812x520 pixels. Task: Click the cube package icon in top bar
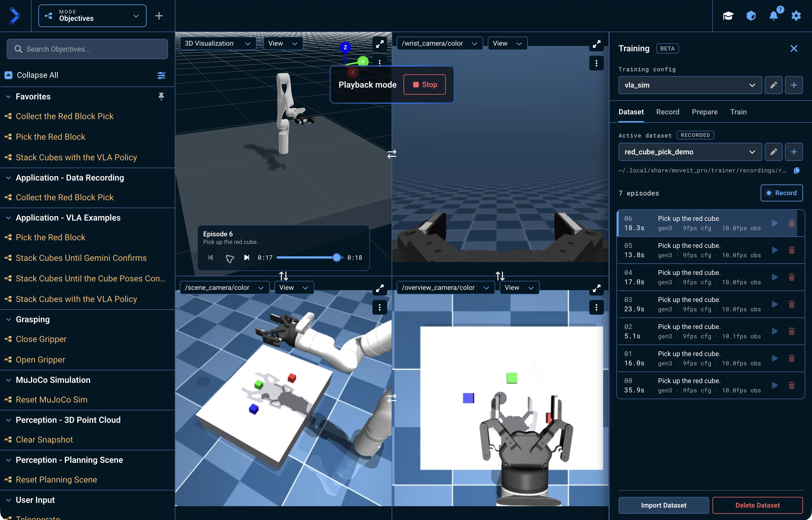(751, 16)
